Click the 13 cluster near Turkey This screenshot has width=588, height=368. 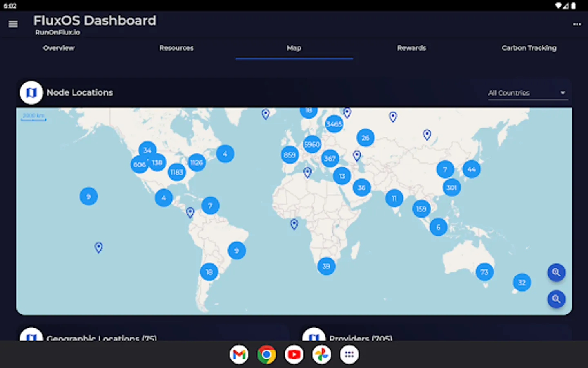click(342, 176)
